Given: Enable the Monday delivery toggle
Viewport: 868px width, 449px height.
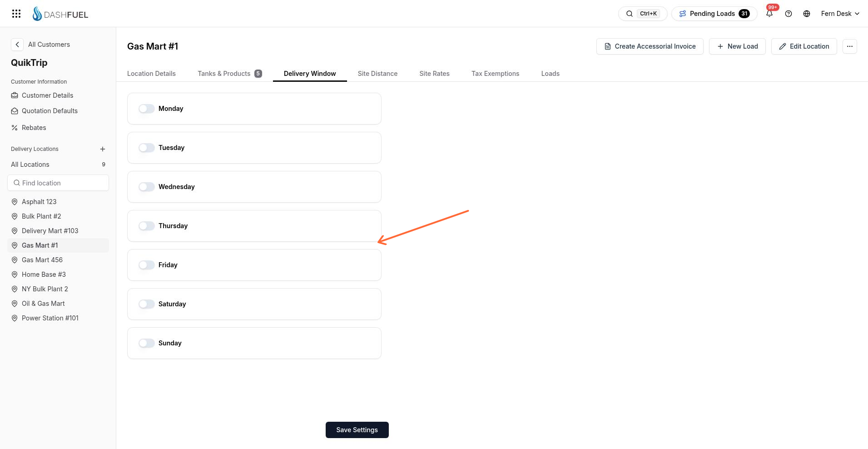Looking at the screenshot, I should point(147,109).
